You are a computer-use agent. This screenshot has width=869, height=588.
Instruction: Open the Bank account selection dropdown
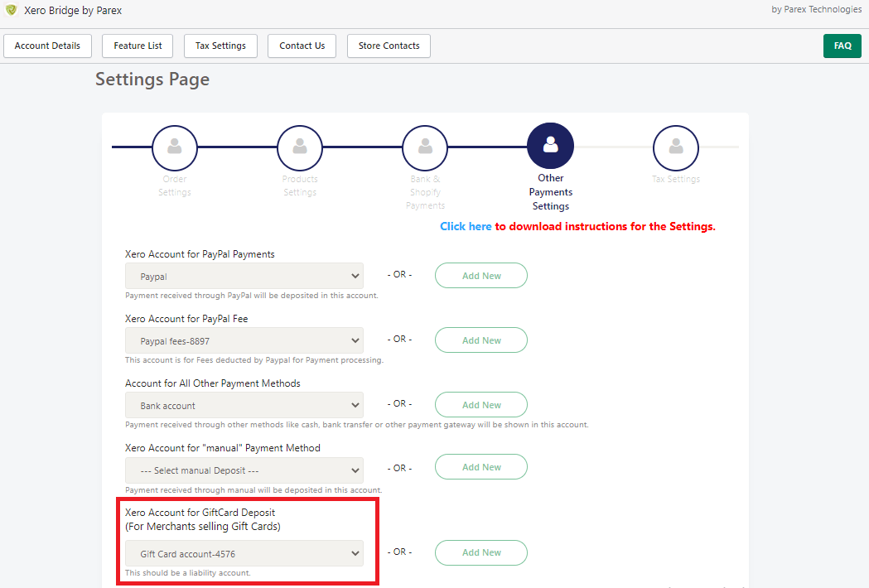244,404
